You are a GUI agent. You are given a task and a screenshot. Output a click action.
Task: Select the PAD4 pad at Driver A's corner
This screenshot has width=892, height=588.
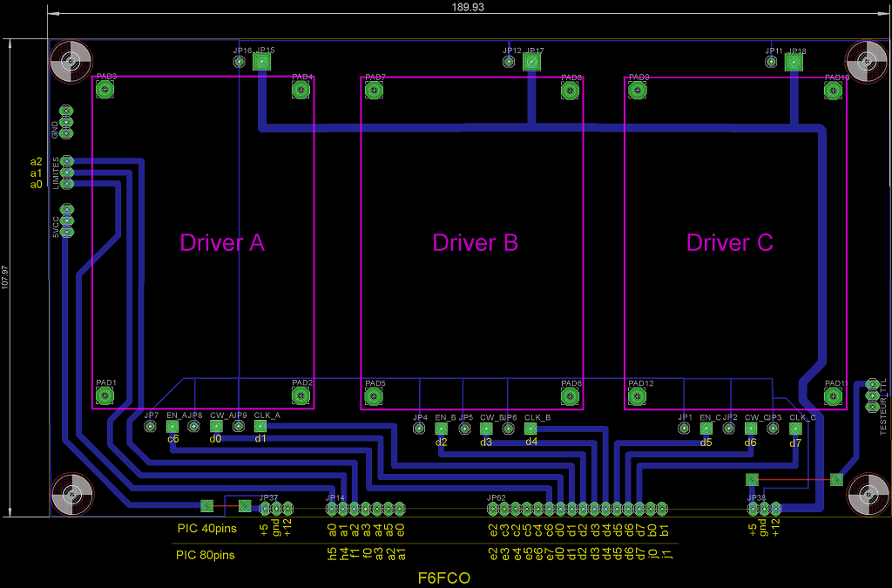(301, 90)
